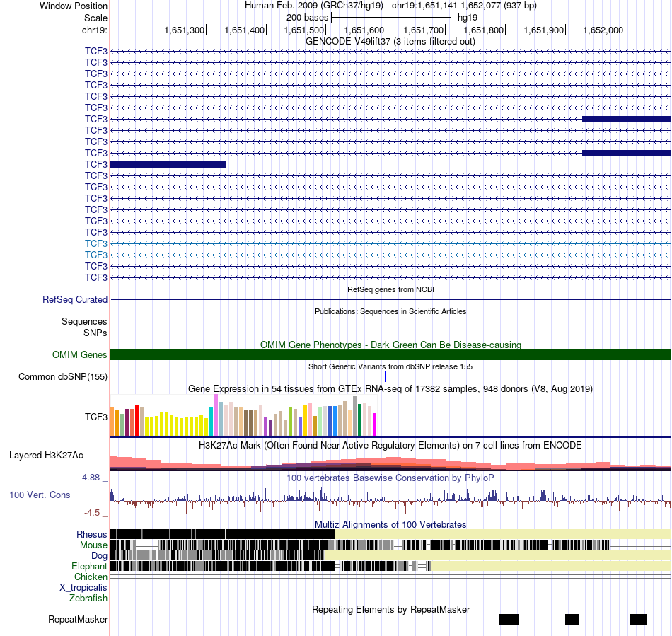Click the 1,652,000 ruler coordinate

click(603, 30)
